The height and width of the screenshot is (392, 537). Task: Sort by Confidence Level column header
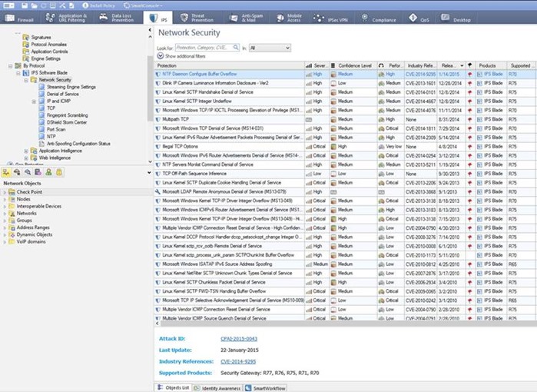[x=353, y=65]
